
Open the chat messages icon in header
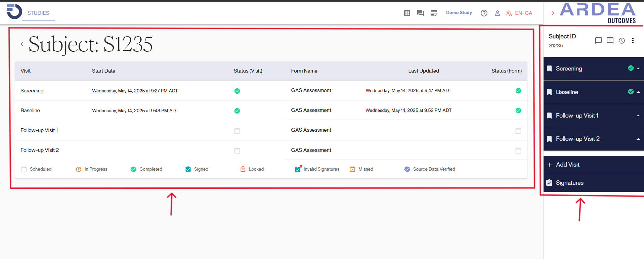coord(420,13)
